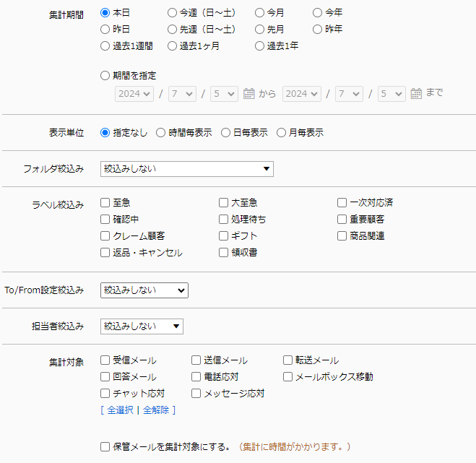The image size is (476, 463).
Task: Toggle the 電話応対 checkbox
Action: click(196, 376)
